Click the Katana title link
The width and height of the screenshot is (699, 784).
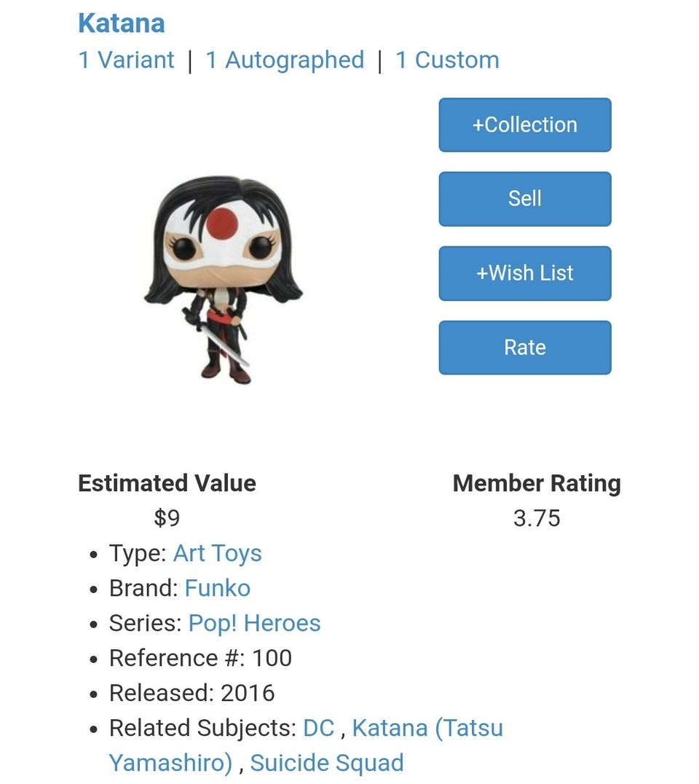click(121, 23)
